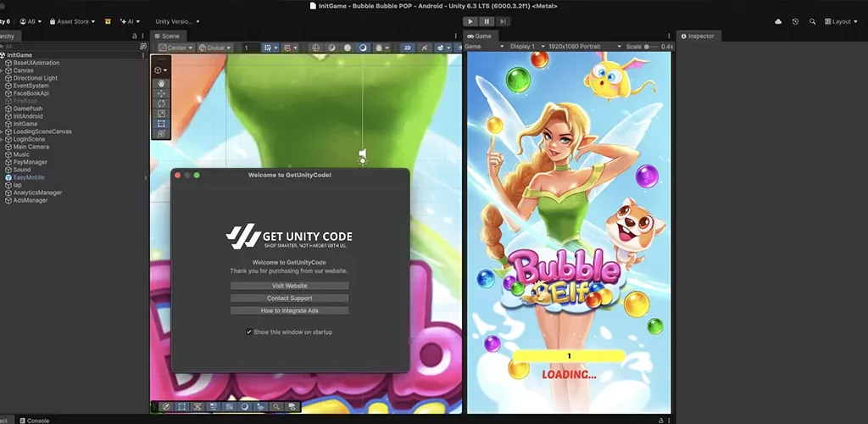The height and width of the screenshot is (424, 868).
Task: Toggle grid visibility in Scene toolbar
Action: (x=268, y=47)
